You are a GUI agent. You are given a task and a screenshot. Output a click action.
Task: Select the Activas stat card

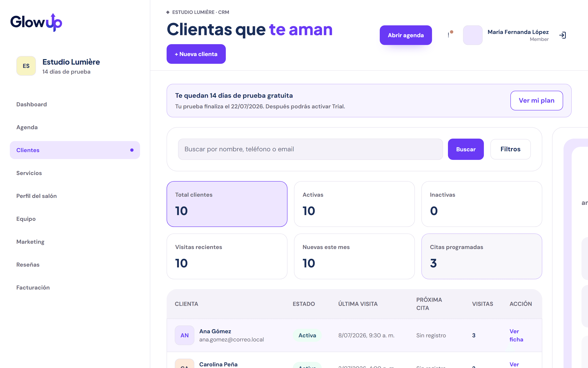354,204
